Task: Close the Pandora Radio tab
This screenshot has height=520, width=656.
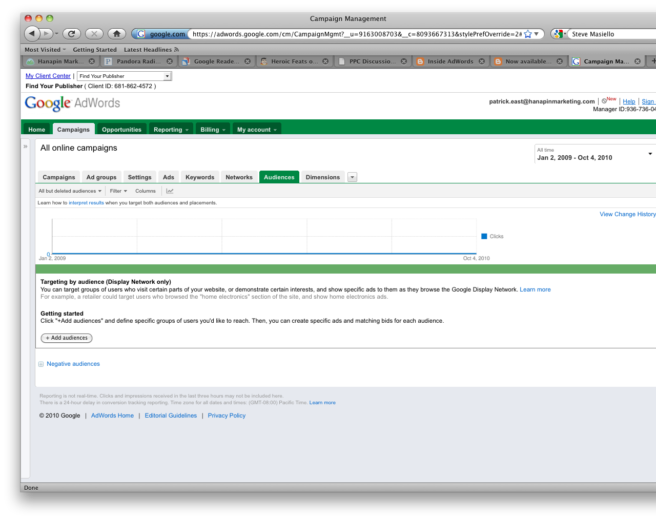Action: [x=169, y=61]
